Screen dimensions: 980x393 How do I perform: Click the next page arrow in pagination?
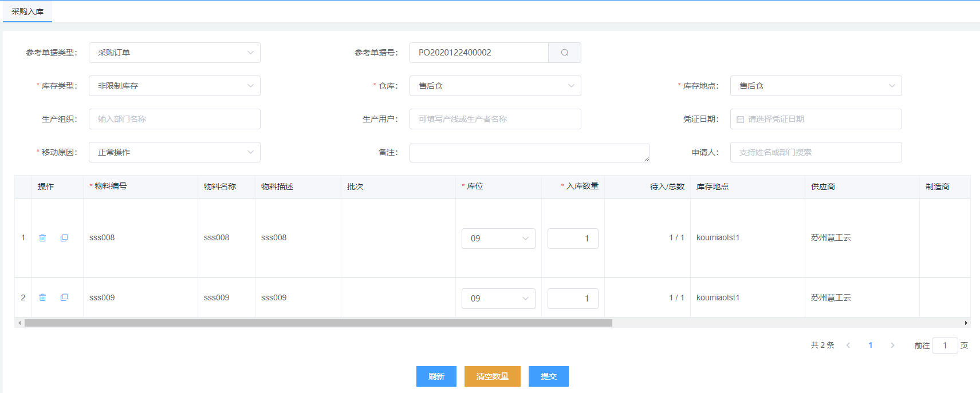pyautogui.click(x=892, y=346)
